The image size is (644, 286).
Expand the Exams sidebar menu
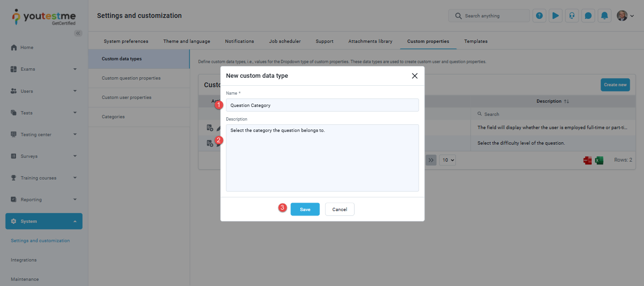tap(43, 69)
